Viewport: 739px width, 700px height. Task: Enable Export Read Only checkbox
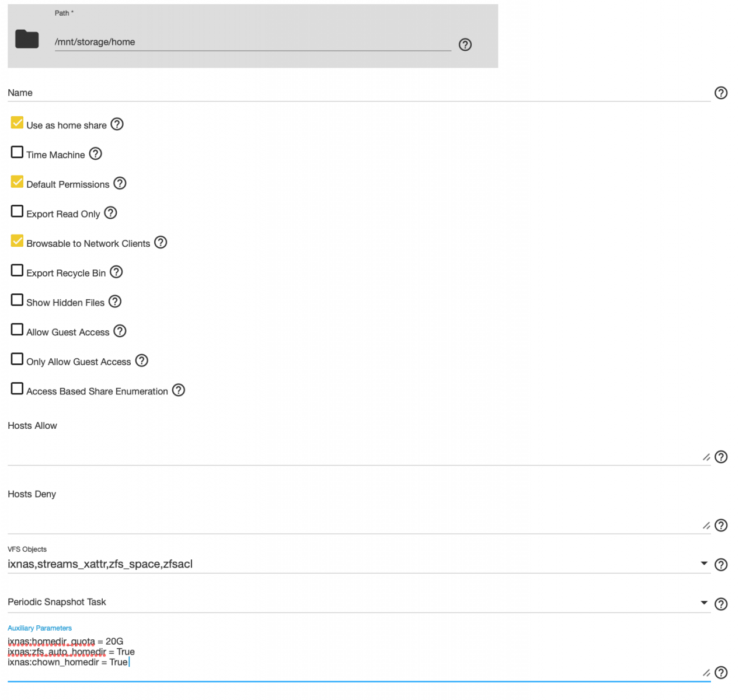click(x=18, y=211)
